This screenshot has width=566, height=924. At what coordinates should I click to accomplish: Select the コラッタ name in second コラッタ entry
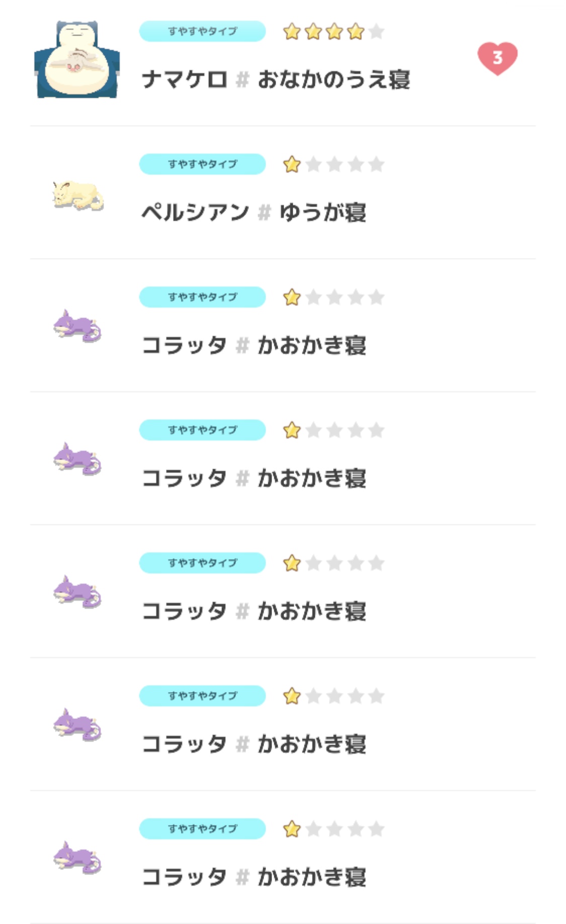(184, 478)
